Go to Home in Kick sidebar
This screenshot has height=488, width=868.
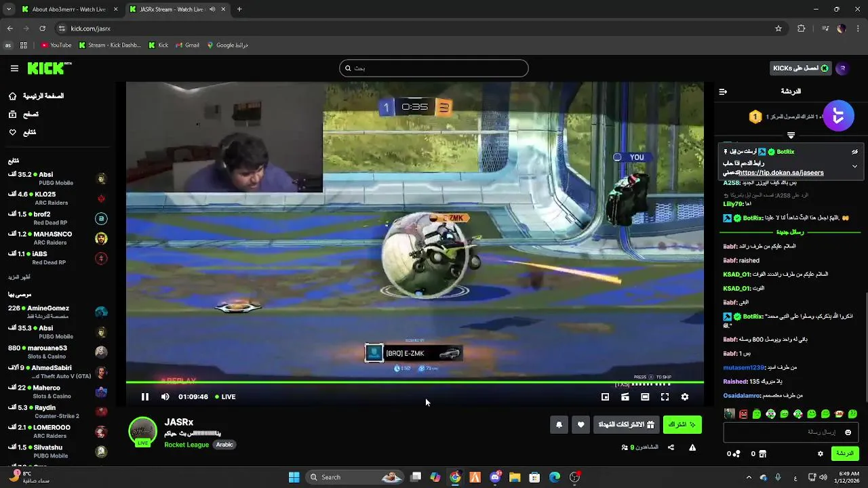tap(36, 96)
